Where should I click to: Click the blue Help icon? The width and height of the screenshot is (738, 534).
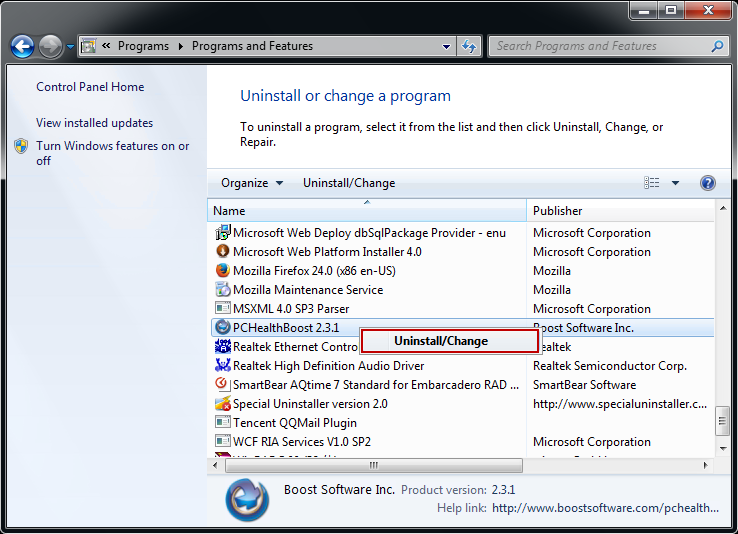(x=707, y=183)
